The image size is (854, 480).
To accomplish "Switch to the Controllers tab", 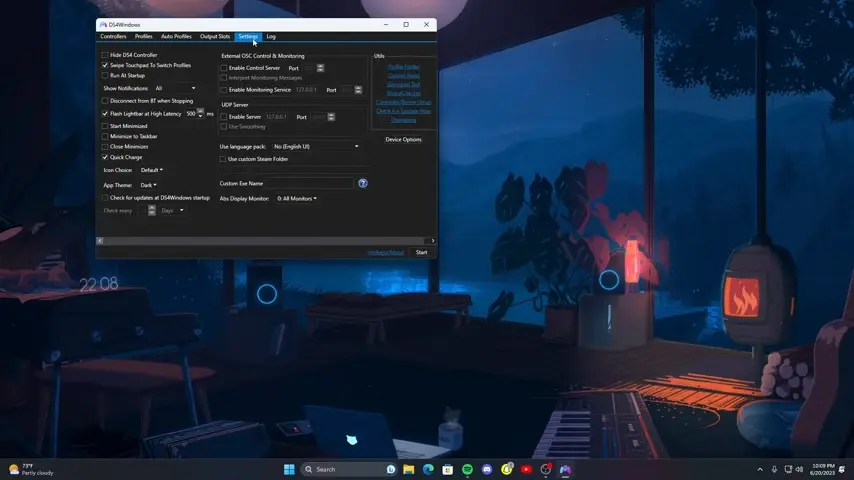I will (x=113, y=37).
